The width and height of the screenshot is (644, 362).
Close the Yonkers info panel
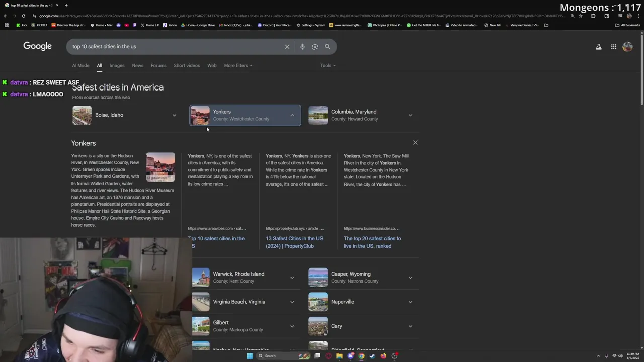(x=415, y=143)
